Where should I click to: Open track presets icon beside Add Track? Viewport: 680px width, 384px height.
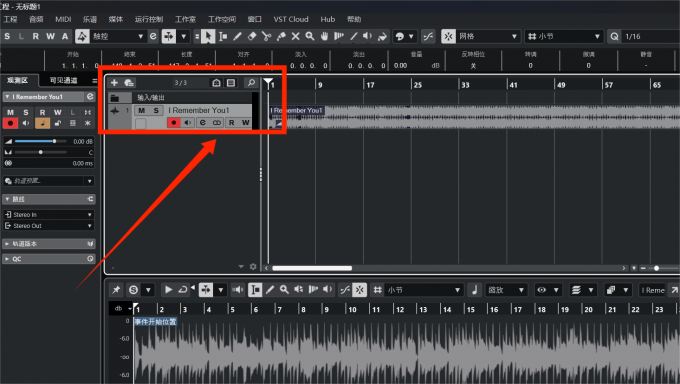point(129,82)
